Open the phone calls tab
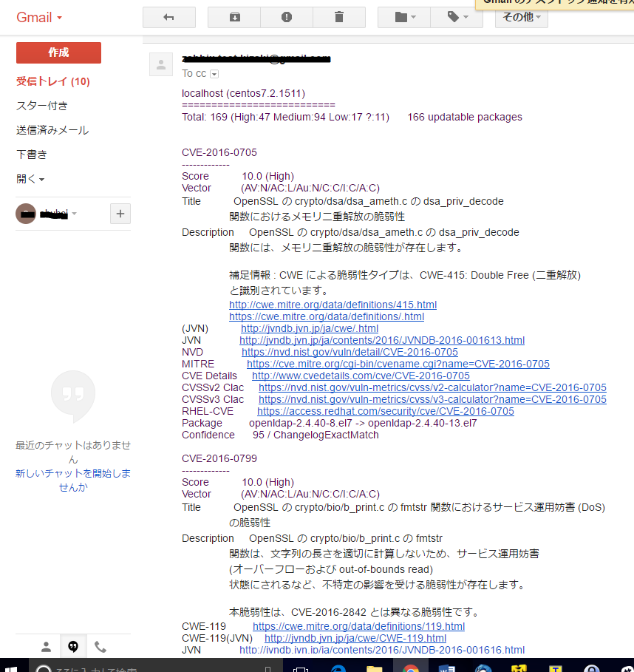This screenshot has width=634, height=672. (x=100, y=646)
